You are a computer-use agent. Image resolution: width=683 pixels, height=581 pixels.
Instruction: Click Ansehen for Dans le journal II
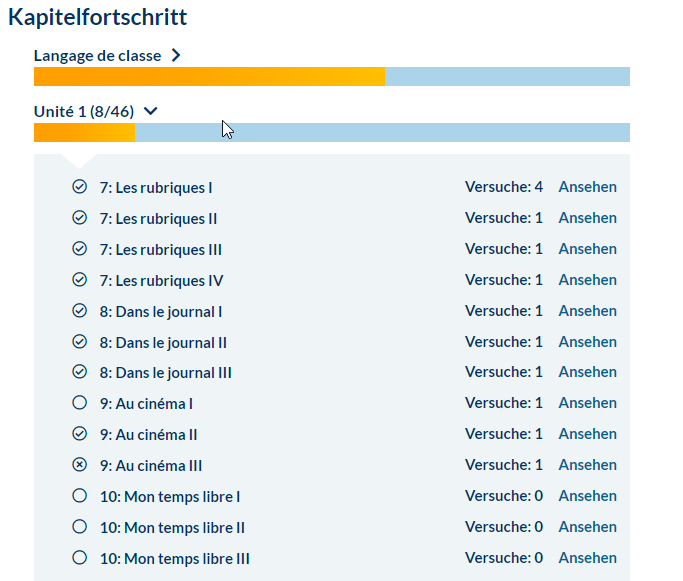point(587,342)
